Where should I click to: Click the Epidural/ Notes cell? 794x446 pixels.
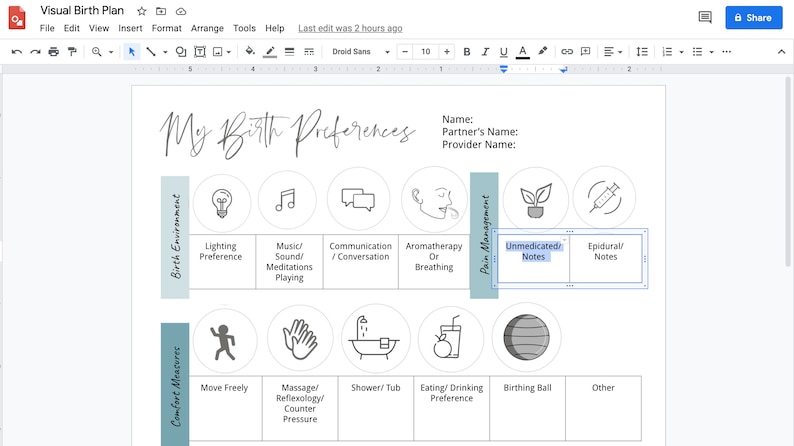point(606,258)
